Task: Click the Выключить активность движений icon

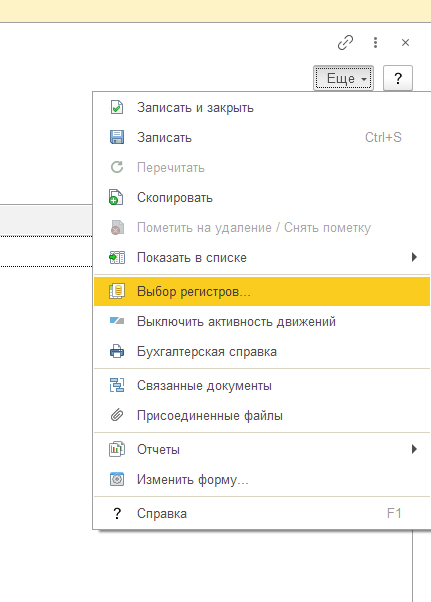Action: [117, 321]
